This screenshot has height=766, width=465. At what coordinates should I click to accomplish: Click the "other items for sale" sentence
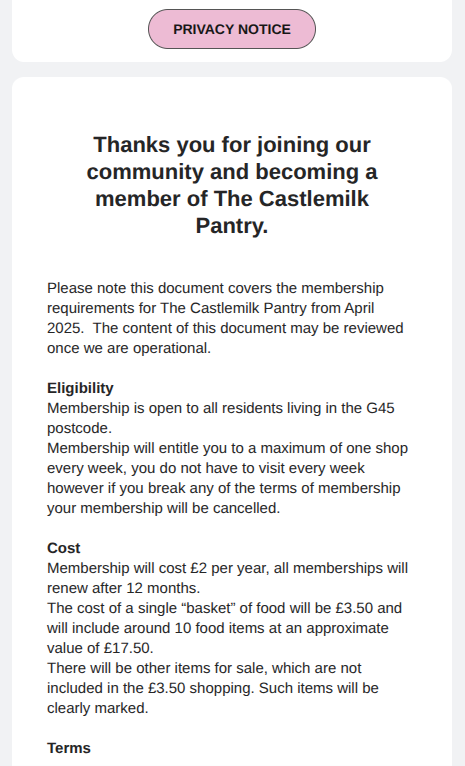(204, 668)
